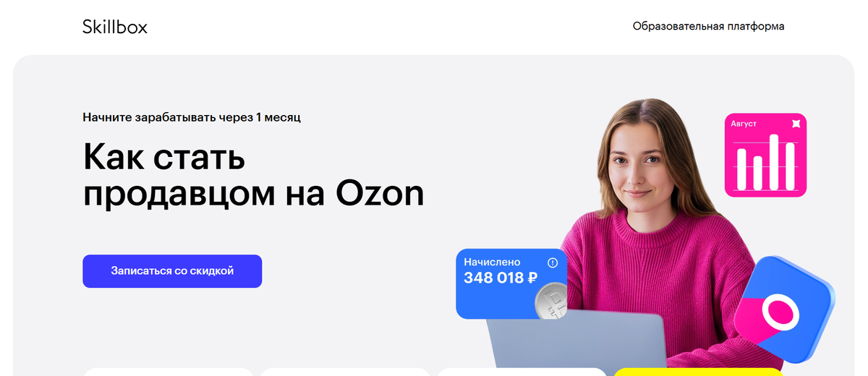Screen dimensions: 868x376
Task: Click the tallest bar in Август chart
Action: click(x=774, y=162)
